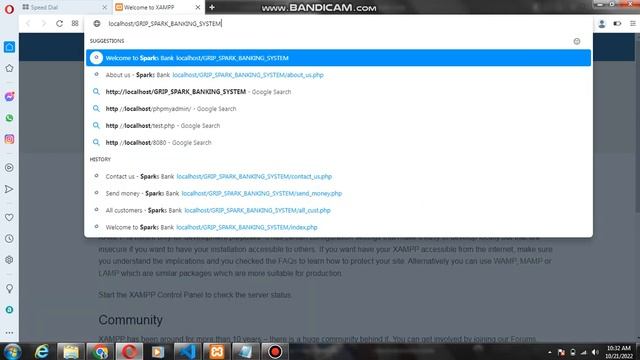Open Instagram in the sidebar
The width and height of the screenshot is (640, 360).
(x=9, y=139)
